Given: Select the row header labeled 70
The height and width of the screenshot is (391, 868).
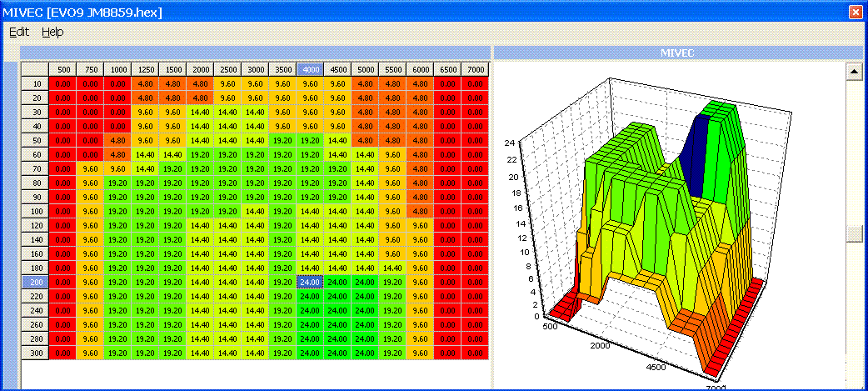Looking at the screenshot, I should [36, 169].
